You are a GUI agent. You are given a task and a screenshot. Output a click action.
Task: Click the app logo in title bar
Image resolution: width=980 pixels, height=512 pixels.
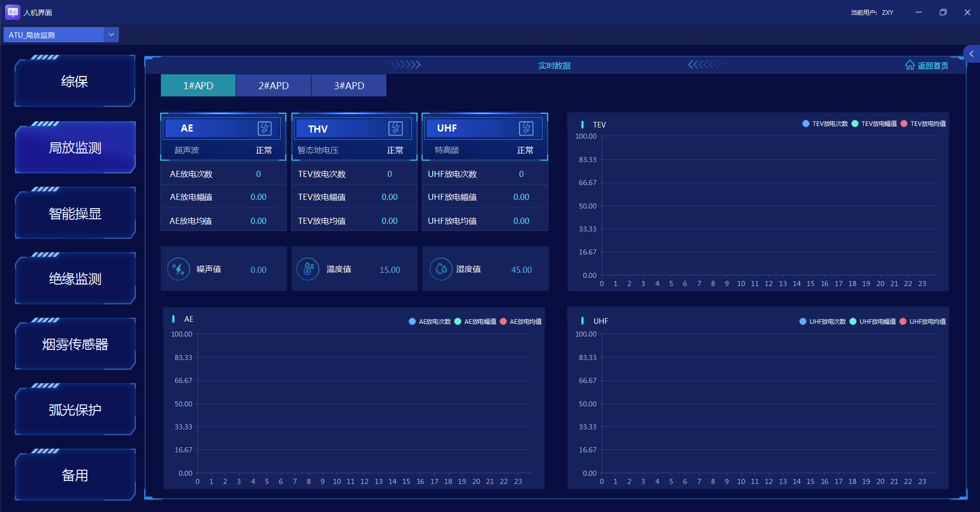12,12
